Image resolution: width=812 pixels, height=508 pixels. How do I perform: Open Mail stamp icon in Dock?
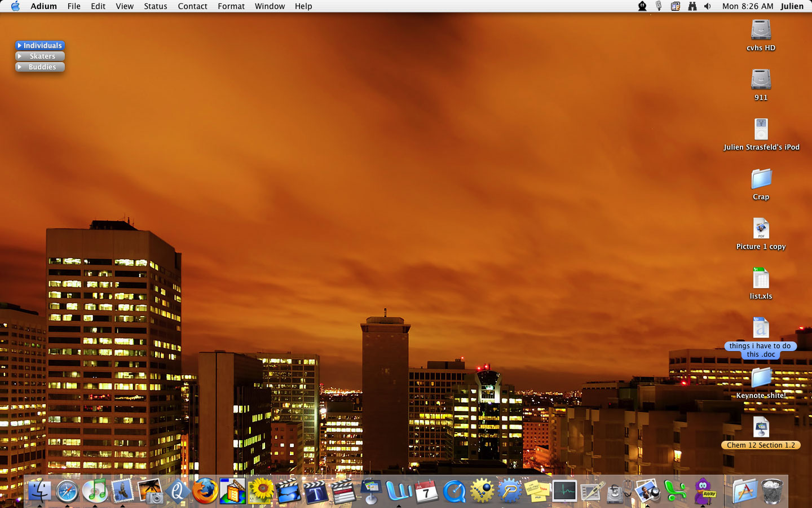(122, 491)
